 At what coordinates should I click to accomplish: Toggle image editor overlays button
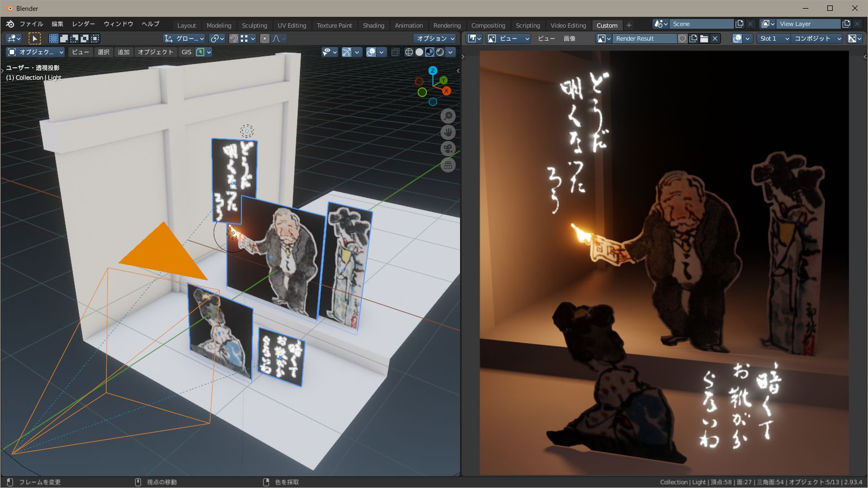(x=737, y=38)
